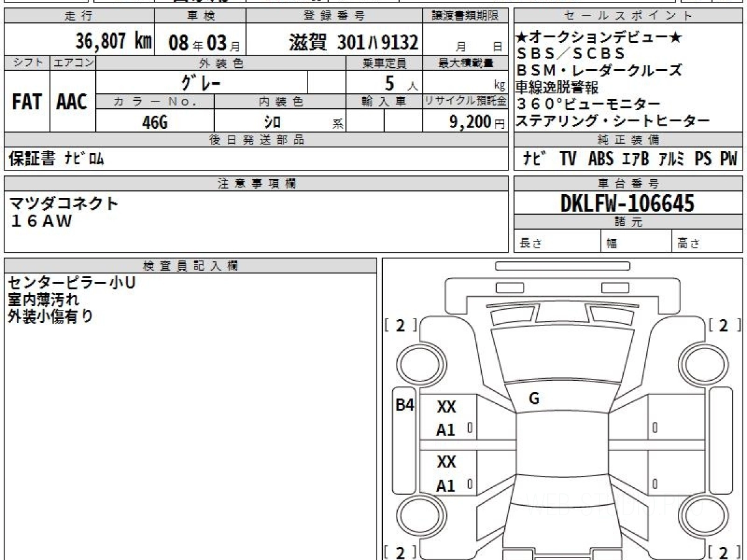The height and width of the screenshot is (560, 747).
Task: Select the マツダコネクト note
Action: pos(63,203)
